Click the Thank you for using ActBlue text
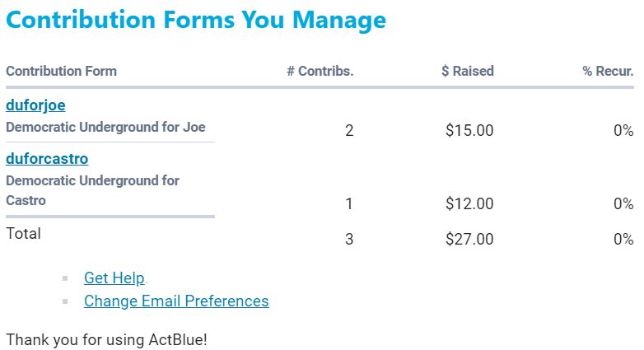 coord(106,339)
